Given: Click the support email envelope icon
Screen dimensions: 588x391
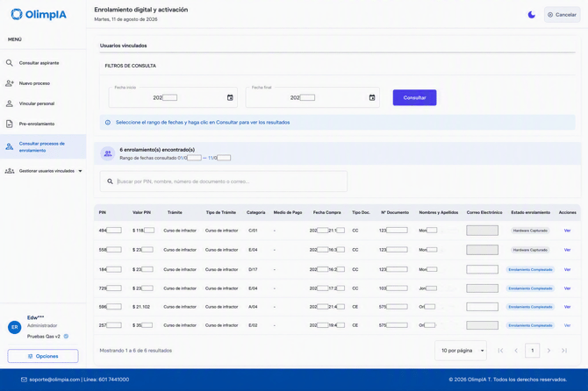Looking at the screenshot, I should (x=24, y=380).
